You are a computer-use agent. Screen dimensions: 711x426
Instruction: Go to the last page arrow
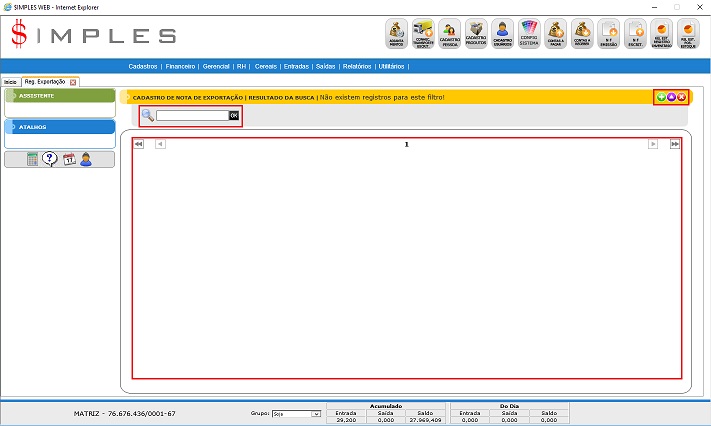(x=675, y=144)
